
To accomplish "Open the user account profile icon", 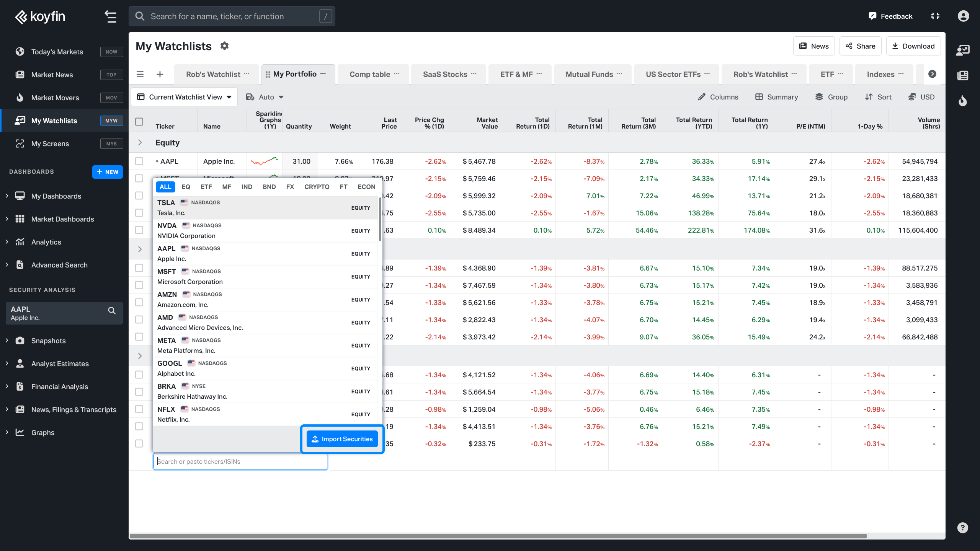I will pyautogui.click(x=964, y=16).
